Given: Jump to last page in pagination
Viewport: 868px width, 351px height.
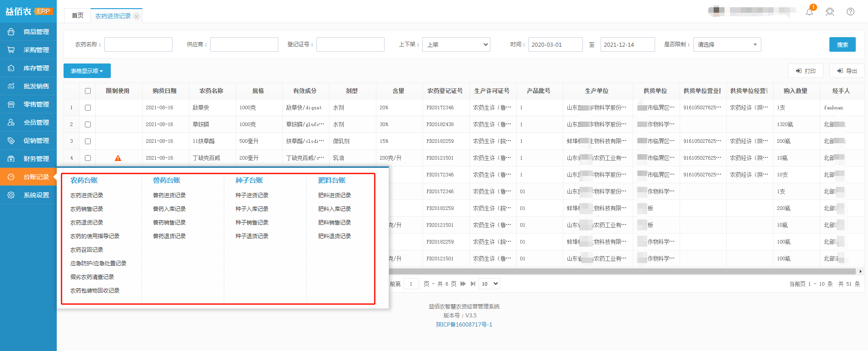Looking at the screenshot, I should [x=473, y=284].
